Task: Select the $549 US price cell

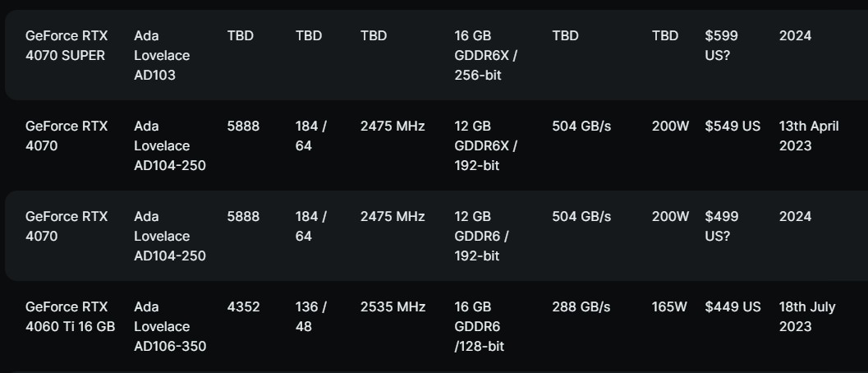Action: pyautogui.click(x=733, y=127)
